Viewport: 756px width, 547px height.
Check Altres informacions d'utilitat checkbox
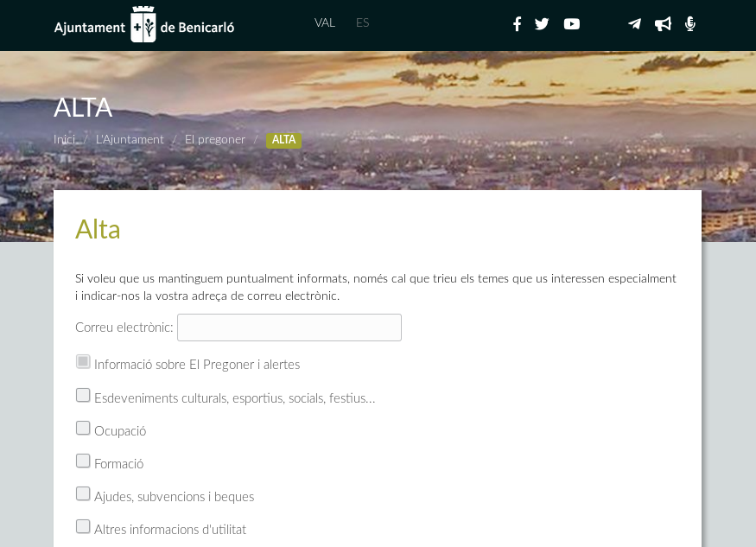pos(83,526)
